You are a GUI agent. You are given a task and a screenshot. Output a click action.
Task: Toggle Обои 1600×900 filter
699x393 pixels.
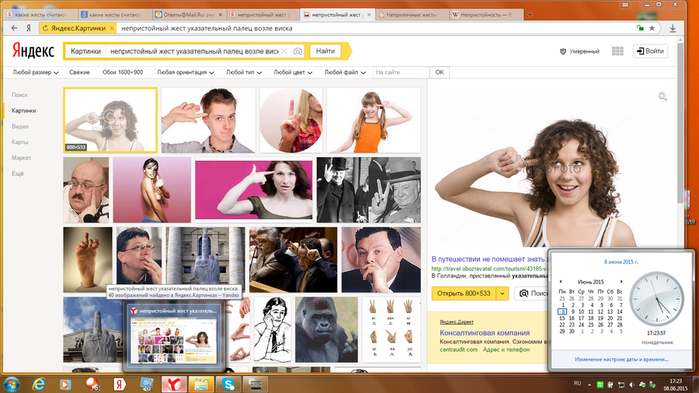tap(123, 72)
